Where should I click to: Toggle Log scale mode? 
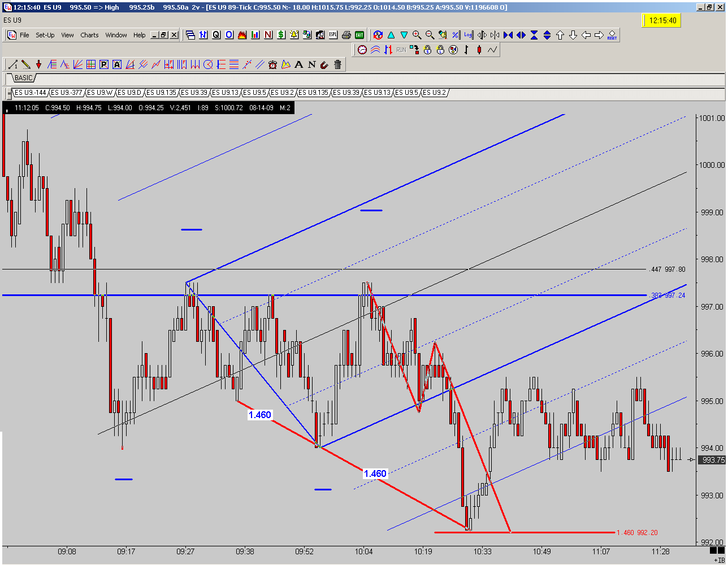coord(469,35)
